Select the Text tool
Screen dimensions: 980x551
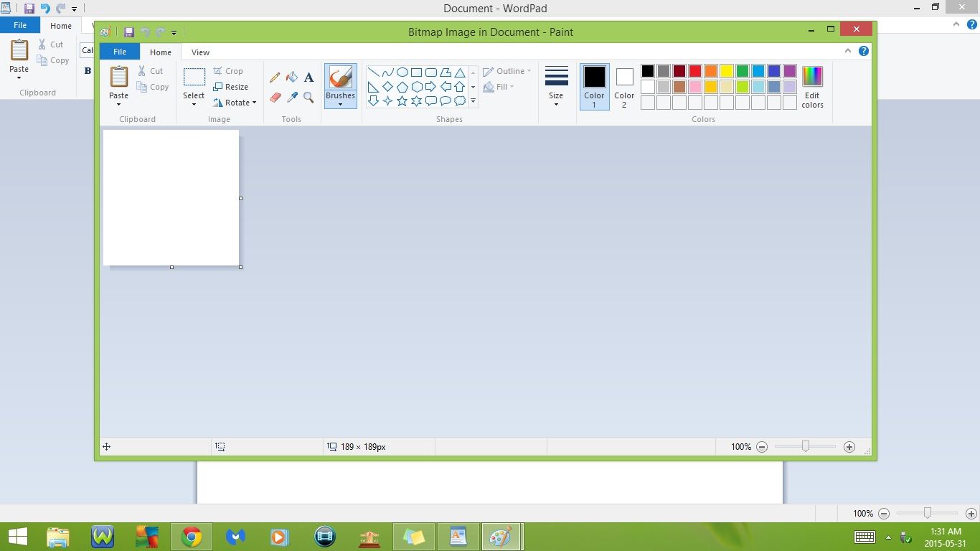[308, 77]
